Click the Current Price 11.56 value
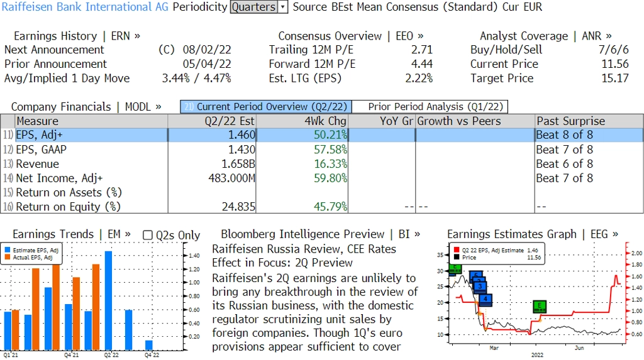The height and width of the screenshot is (360, 644). click(615, 64)
